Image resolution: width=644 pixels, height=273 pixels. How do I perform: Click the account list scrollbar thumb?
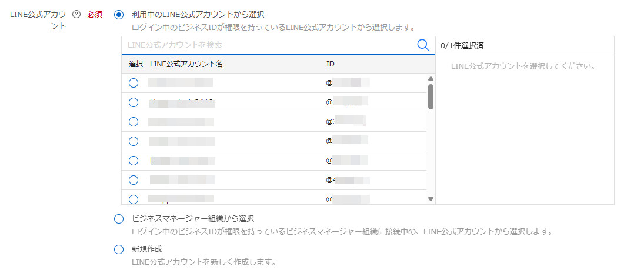coord(431,96)
